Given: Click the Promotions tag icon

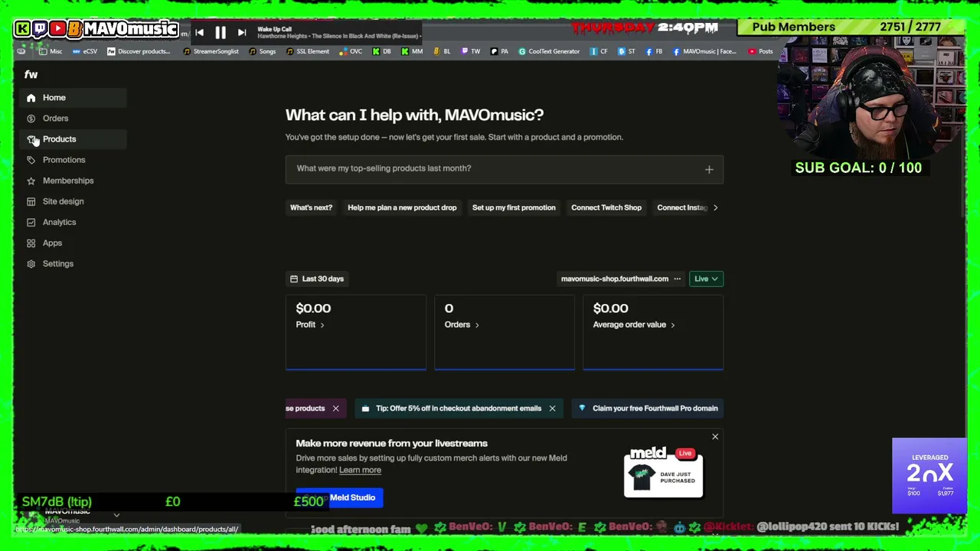Looking at the screenshot, I should 31,160.
